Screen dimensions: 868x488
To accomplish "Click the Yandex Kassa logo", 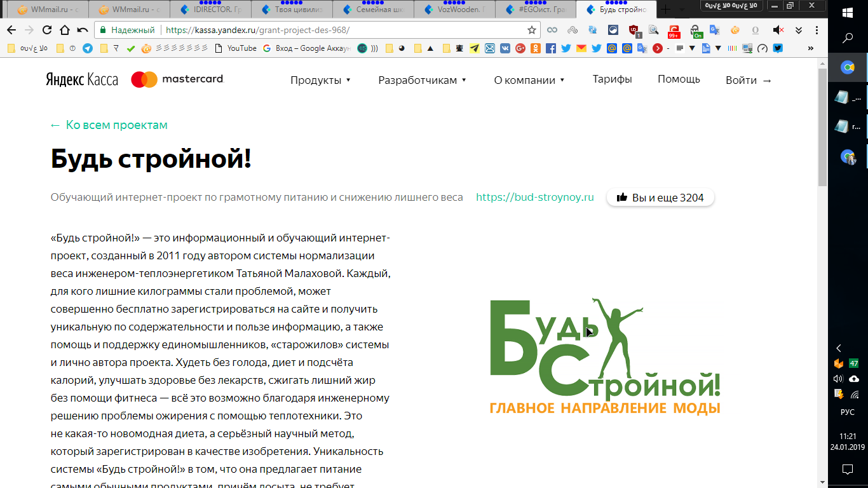I will (81, 79).
